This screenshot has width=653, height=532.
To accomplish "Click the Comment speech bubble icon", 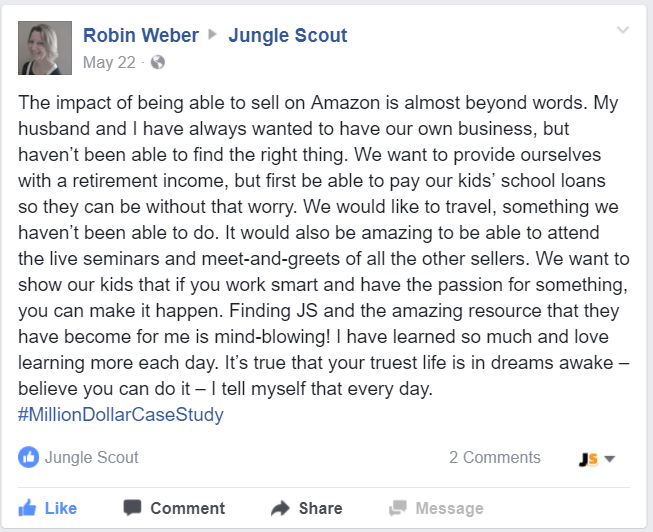I will tap(132, 507).
